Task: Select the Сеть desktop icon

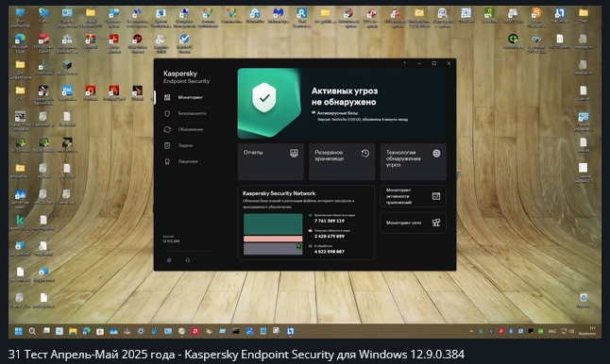Action: click(43, 15)
